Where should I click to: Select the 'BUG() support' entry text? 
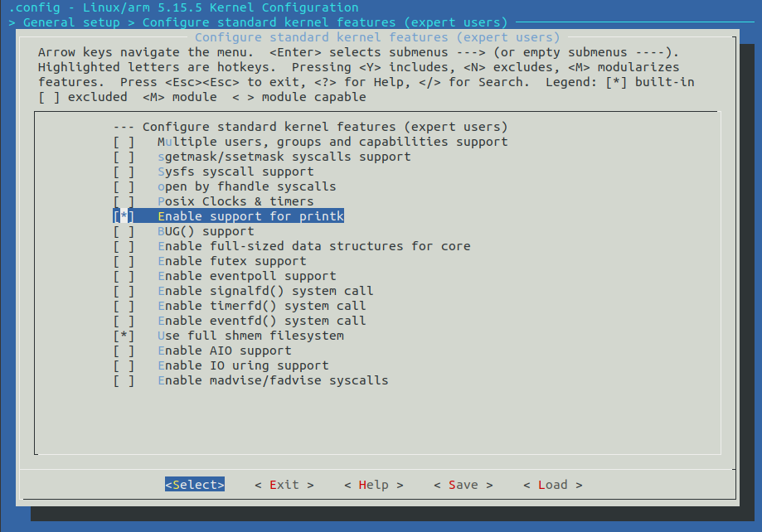coord(206,231)
